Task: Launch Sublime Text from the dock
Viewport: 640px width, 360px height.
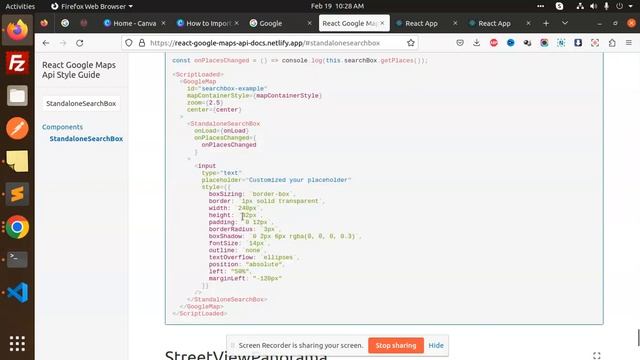Action: (17, 194)
